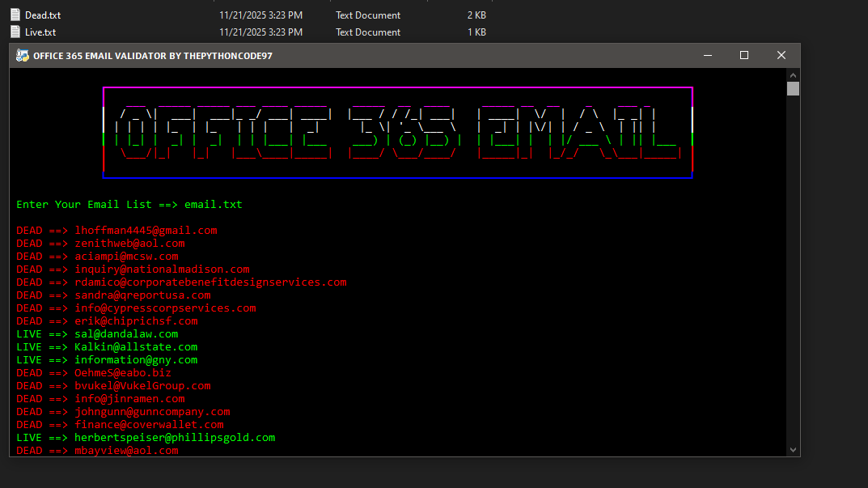The width and height of the screenshot is (868, 488).
Task: Click the console scrollbar down arrow
Action: coord(794,450)
